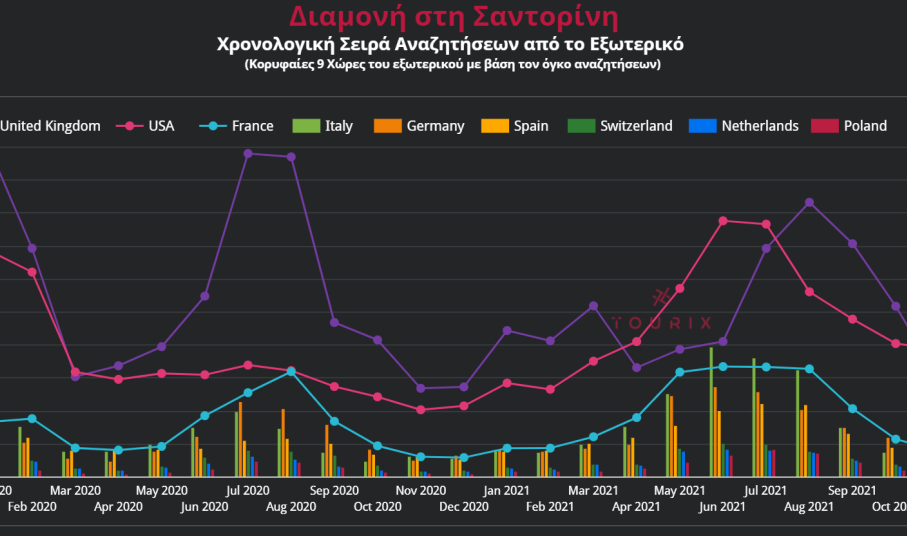Select the UK data point at Jul 2020 peak
Viewport: 907px width, 536px height.
click(248, 153)
